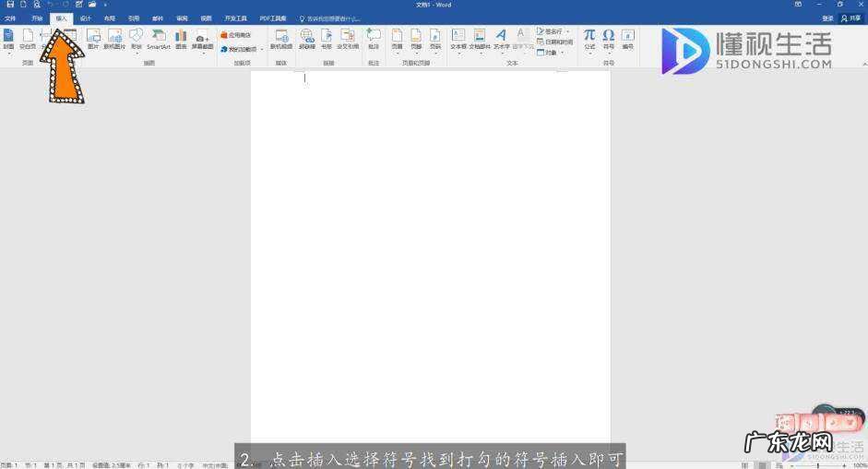Click inside the blank document page
This screenshot has width=868, height=469.
point(431,255)
